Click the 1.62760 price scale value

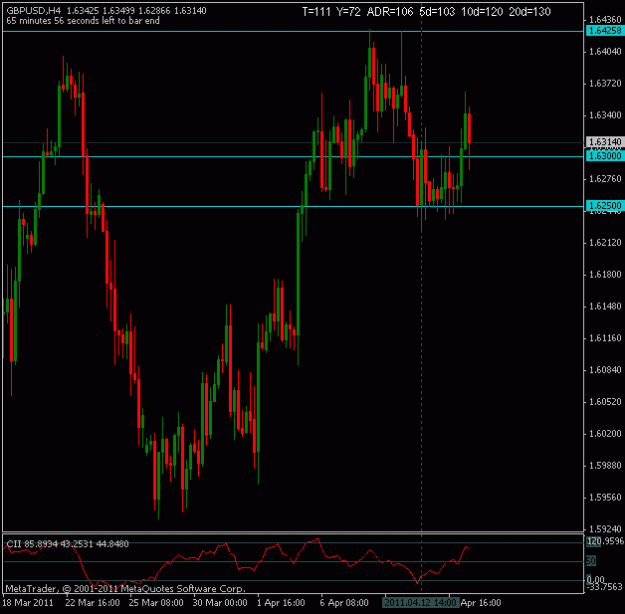(x=605, y=179)
